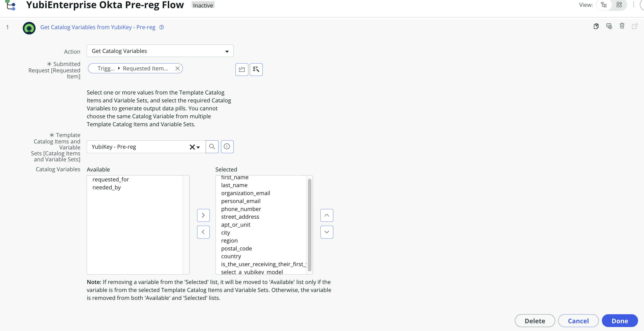
Task: Click the Inactive status badge
Action: tap(203, 5)
